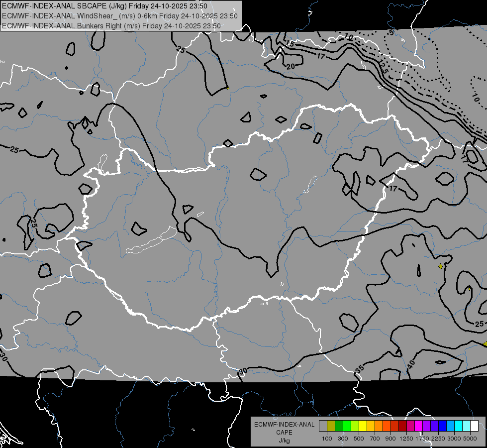487x448 pixels.
Task: Click the 35 contour label
Action: coord(359,369)
